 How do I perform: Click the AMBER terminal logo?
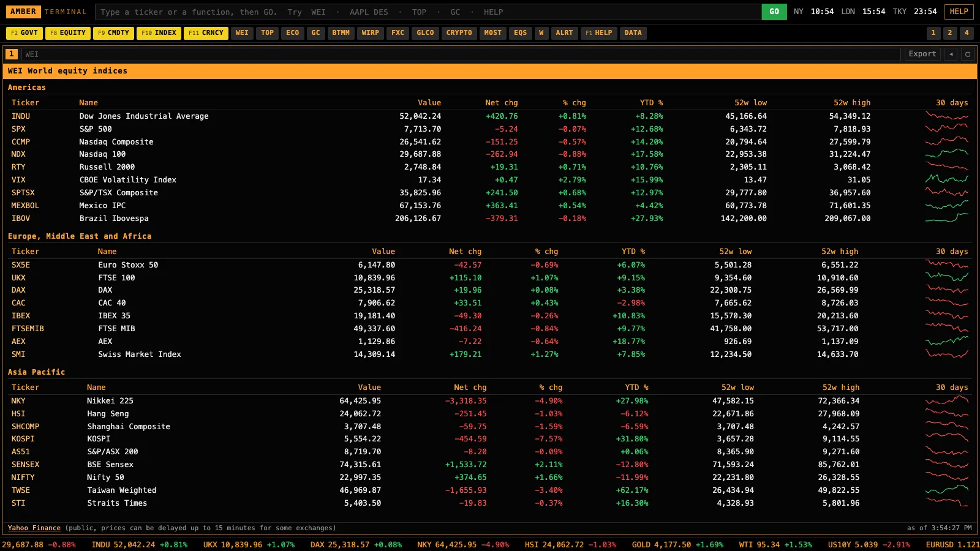click(x=23, y=12)
